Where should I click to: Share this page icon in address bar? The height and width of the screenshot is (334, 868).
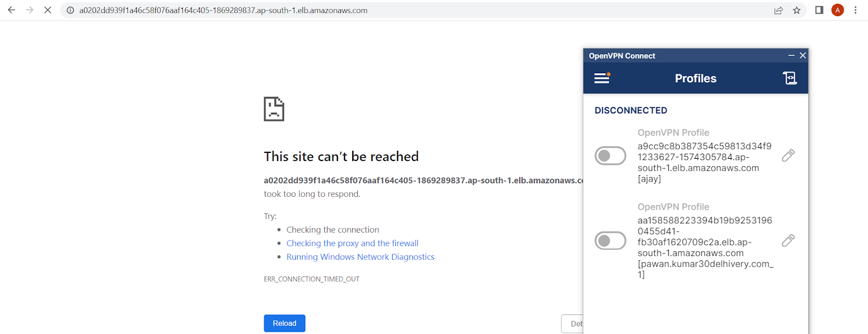point(778,10)
